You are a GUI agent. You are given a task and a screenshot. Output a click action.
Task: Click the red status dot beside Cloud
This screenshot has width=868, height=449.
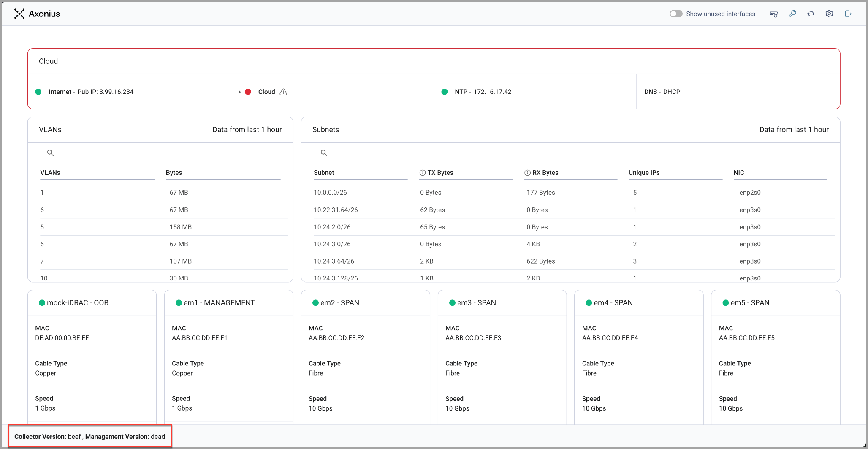coord(248,92)
